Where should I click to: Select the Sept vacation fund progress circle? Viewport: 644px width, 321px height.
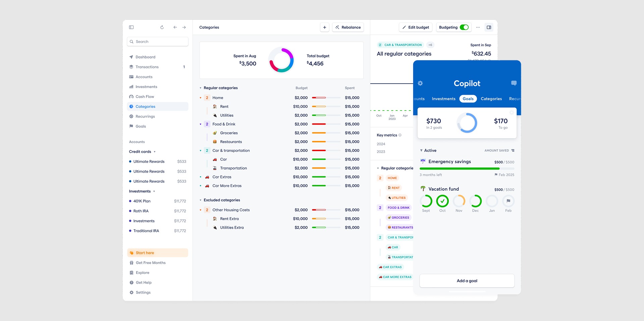click(x=426, y=201)
